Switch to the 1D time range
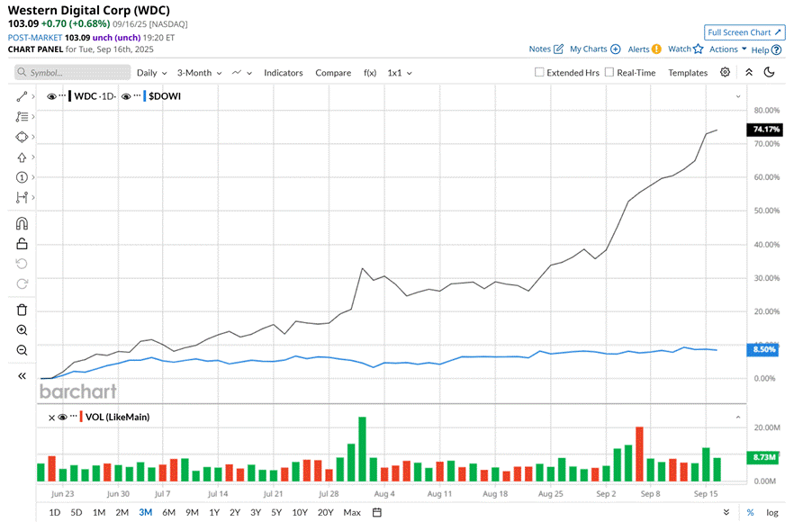The image size is (812, 531). pos(54,512)
